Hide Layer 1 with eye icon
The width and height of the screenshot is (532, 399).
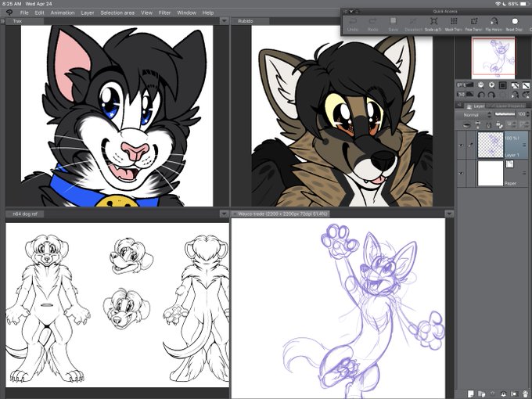(461, 146)
